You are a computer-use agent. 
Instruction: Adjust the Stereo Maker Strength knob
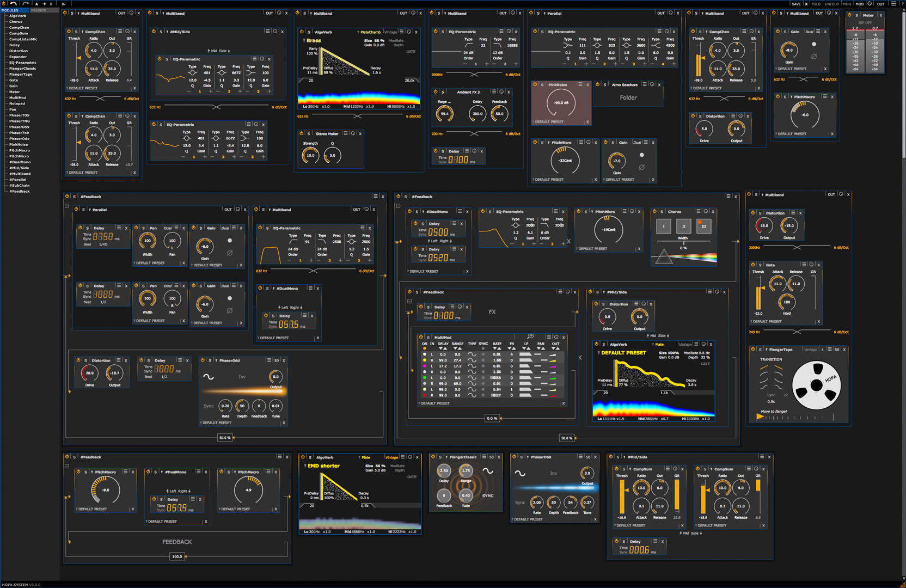click(310, 155)
